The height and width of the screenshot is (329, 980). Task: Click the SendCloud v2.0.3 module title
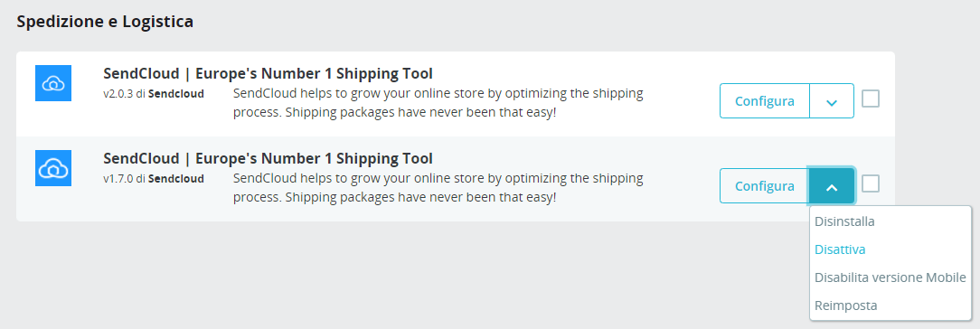point(269,73)
